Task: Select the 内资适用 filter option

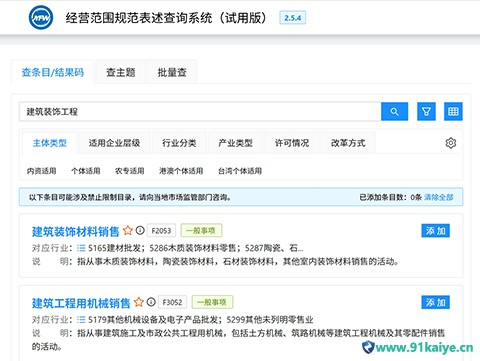Action: click(41, 171)
